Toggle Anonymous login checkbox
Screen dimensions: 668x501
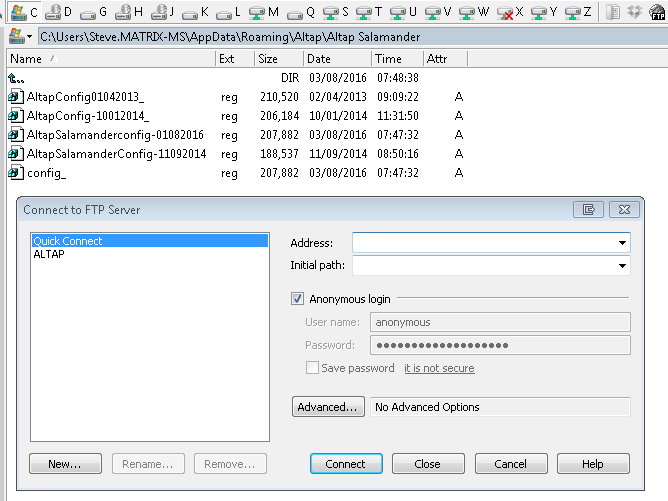[x=297, y=299]
